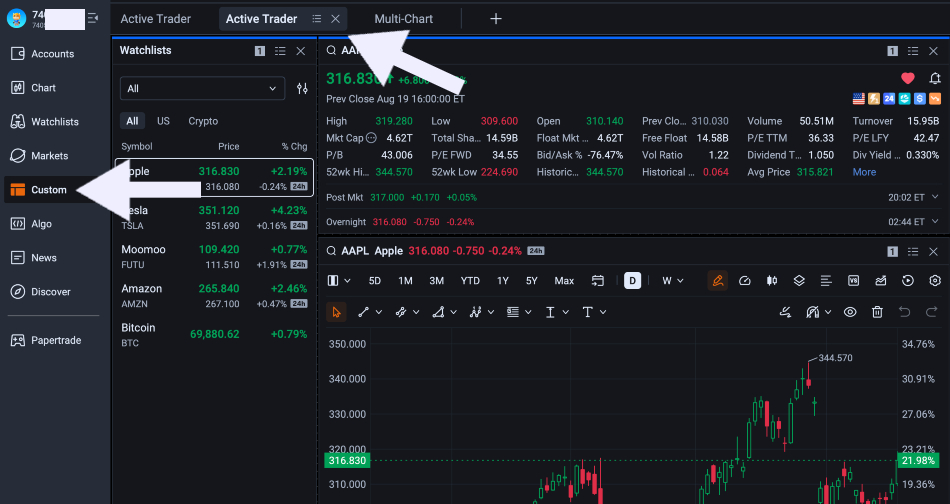Open the dropdown next to the triangle shape tool
950x504 pixels.
(453, 312)
